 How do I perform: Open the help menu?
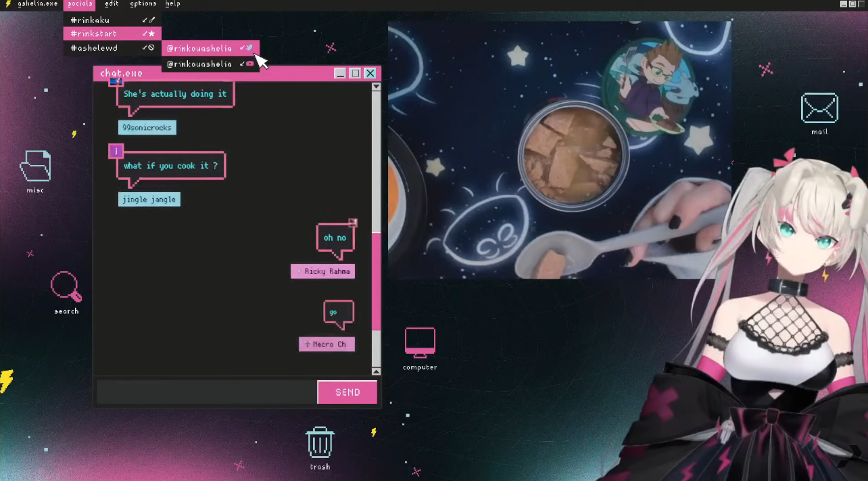173,4
